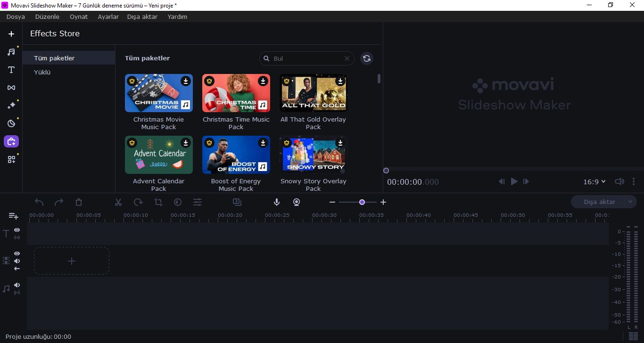Toggle link icon on the title track
The image size is (644, 343).
(17, 237)
